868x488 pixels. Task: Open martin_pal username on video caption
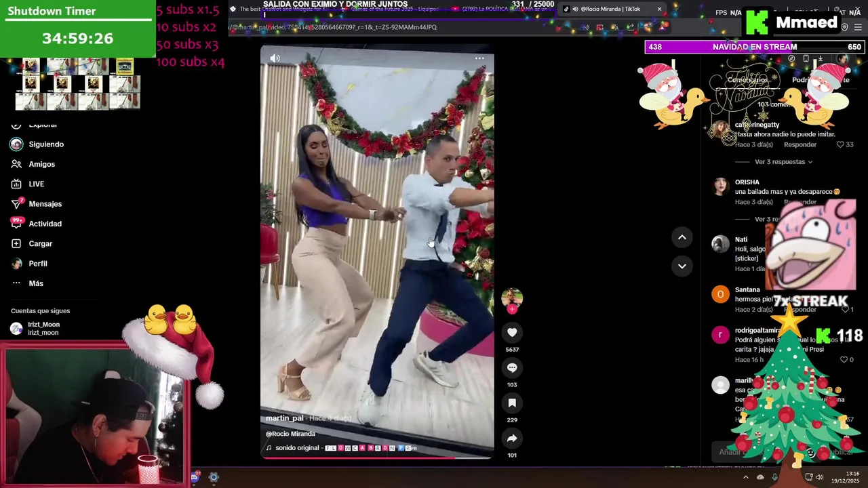point(285,418)
